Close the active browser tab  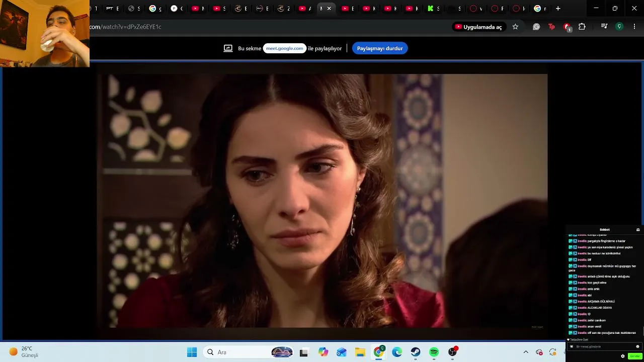pyautogui.click(x=329, y=9)
